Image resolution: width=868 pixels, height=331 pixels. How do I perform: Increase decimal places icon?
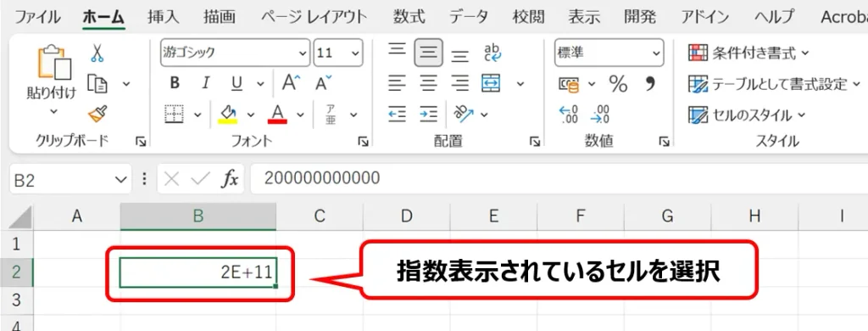(569, 115)
